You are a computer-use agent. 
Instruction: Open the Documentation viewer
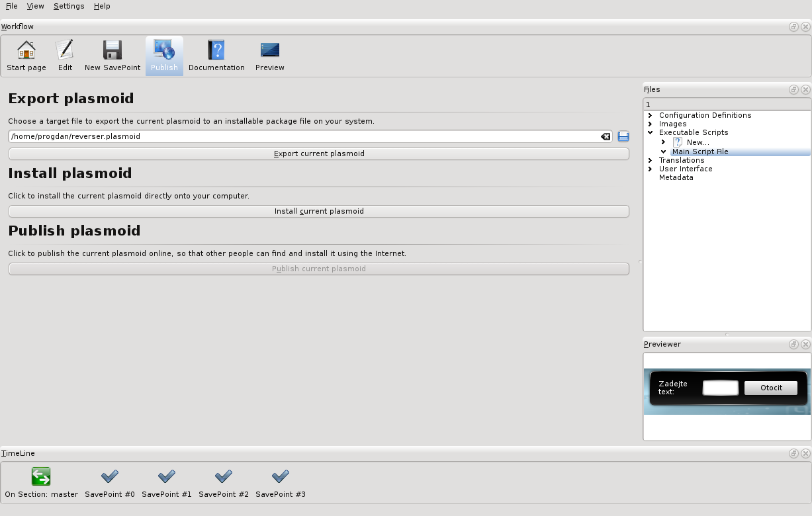(x=216, y=56)
